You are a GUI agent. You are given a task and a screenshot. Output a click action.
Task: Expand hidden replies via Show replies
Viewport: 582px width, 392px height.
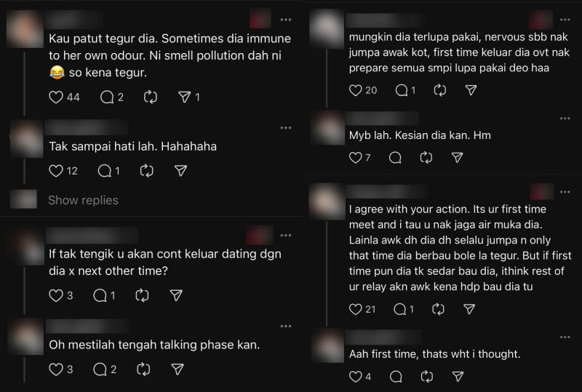[83, 200]
